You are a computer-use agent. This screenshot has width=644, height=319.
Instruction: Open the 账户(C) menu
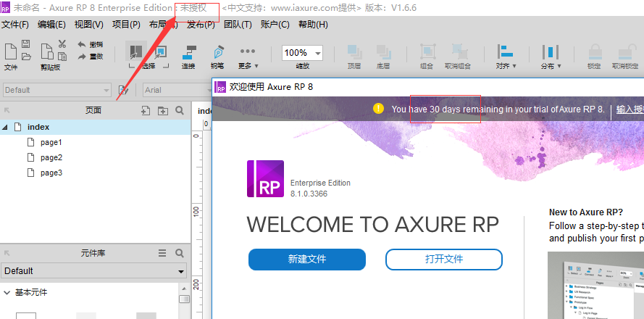pyautogui.click(x=275, y=25)
